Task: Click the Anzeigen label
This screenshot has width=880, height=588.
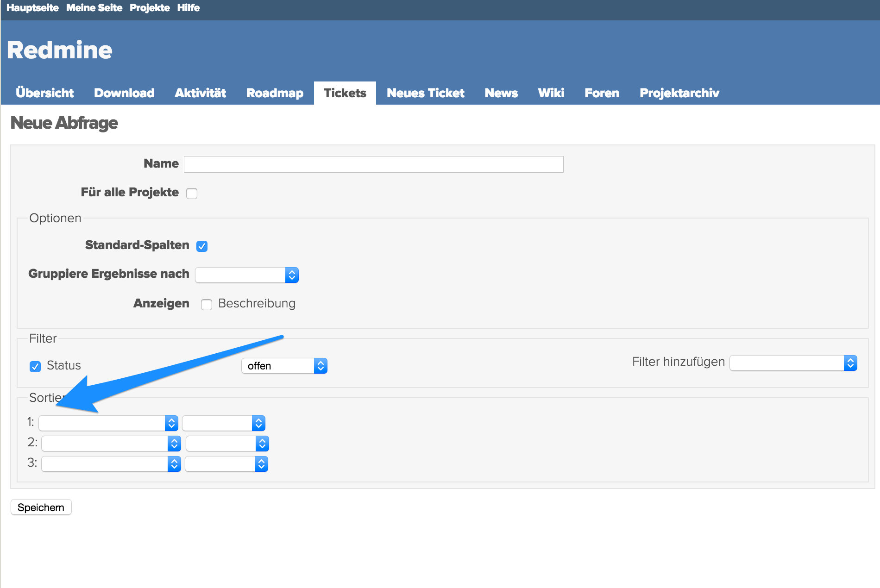Action: click(x=161, y=303)
